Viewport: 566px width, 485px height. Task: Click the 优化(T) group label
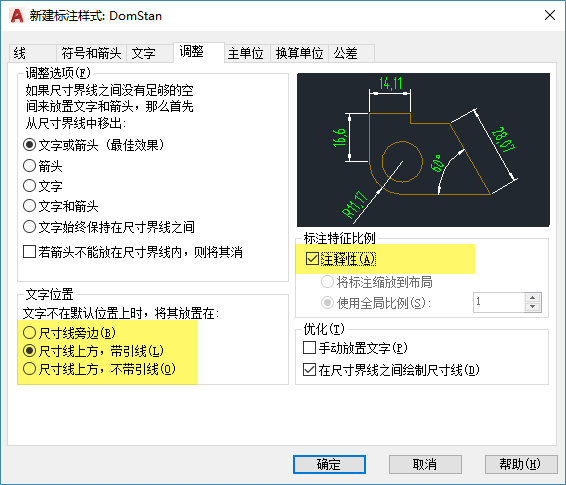click(x=324, y=329)
